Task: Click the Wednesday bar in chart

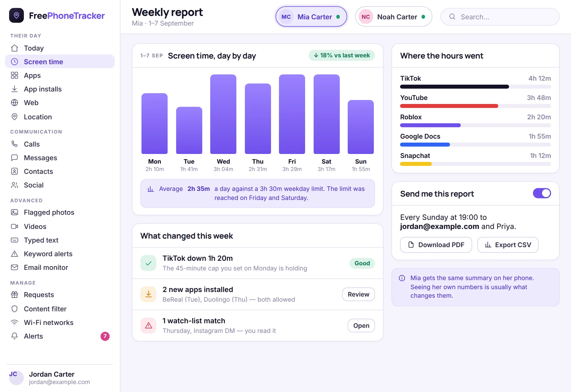Action: click(223, 114)
